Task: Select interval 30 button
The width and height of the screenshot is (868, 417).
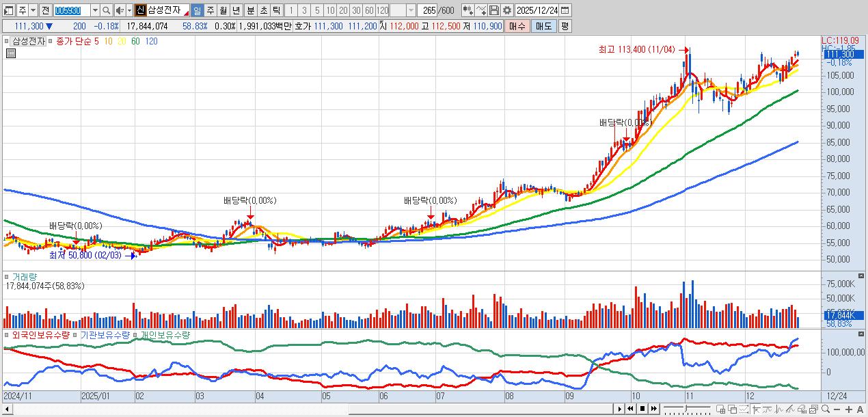Action: coord(356,10)
